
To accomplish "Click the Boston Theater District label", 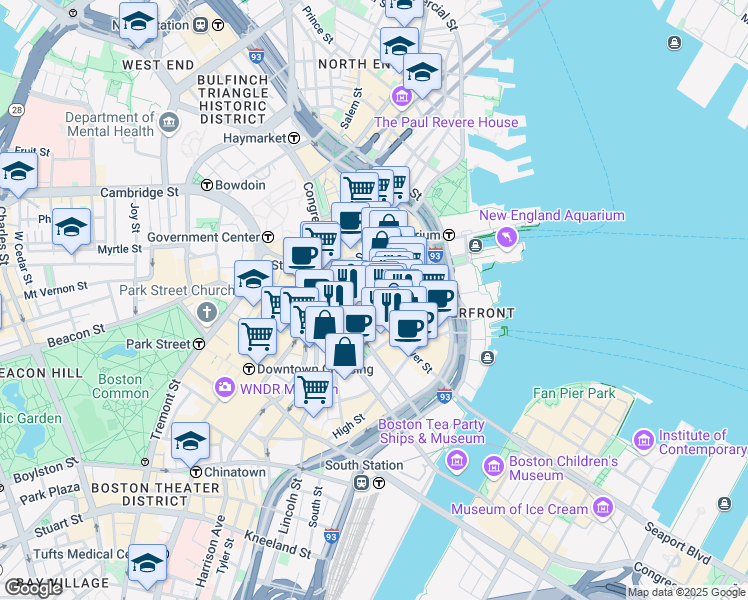I will point(155,495).
